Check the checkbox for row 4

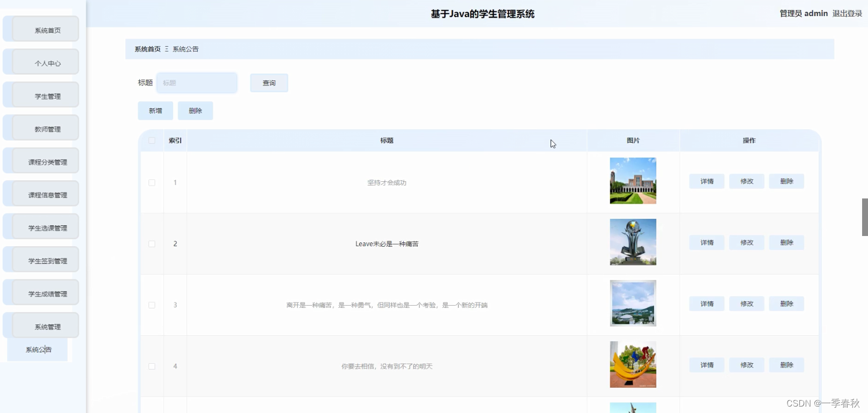(x=152, y=366)
